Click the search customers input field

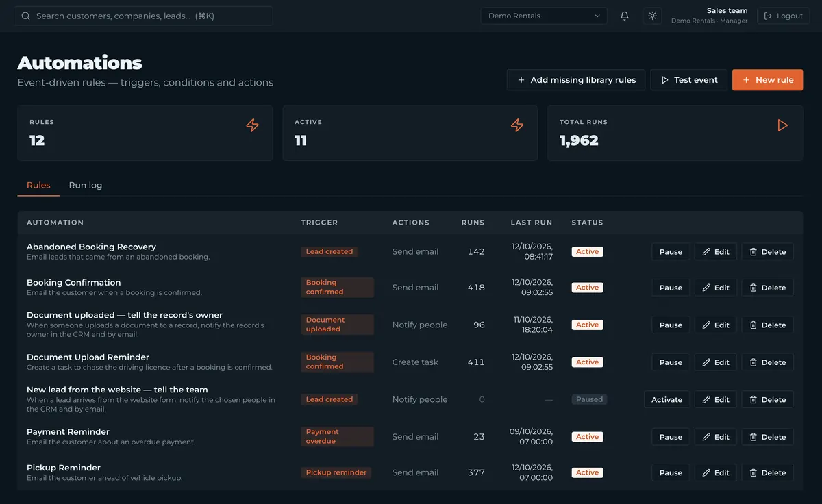(143, 16)
